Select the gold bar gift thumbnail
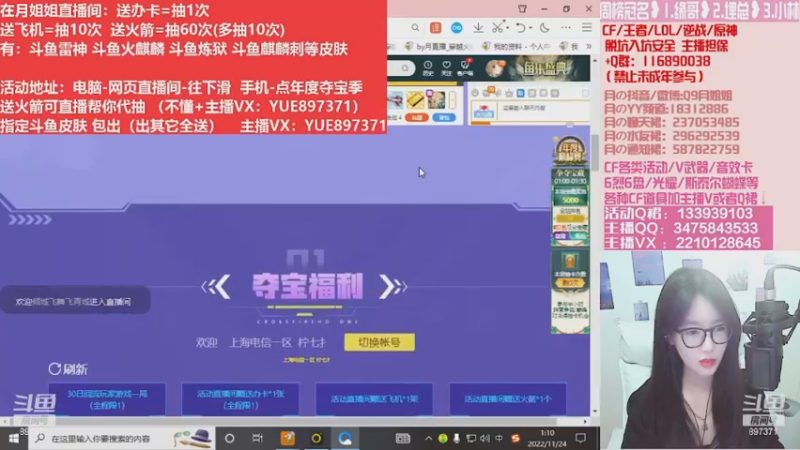The height and width of the screenshot is (450, 800). (x=416, y=99)
